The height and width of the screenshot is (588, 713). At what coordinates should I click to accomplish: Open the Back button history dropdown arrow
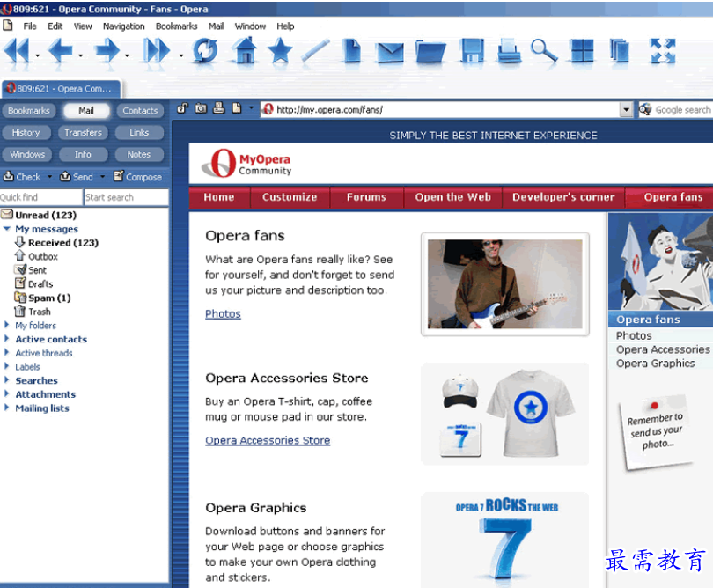point(80,55)
